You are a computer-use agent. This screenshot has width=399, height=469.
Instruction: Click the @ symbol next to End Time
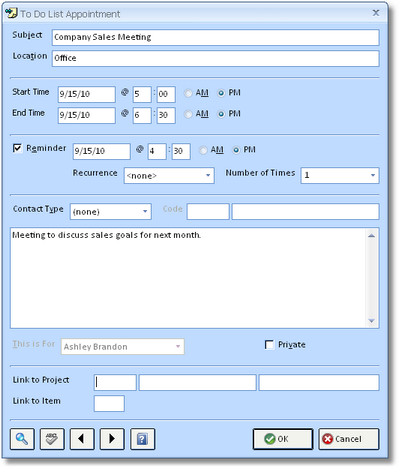click(x=125, y=113)
